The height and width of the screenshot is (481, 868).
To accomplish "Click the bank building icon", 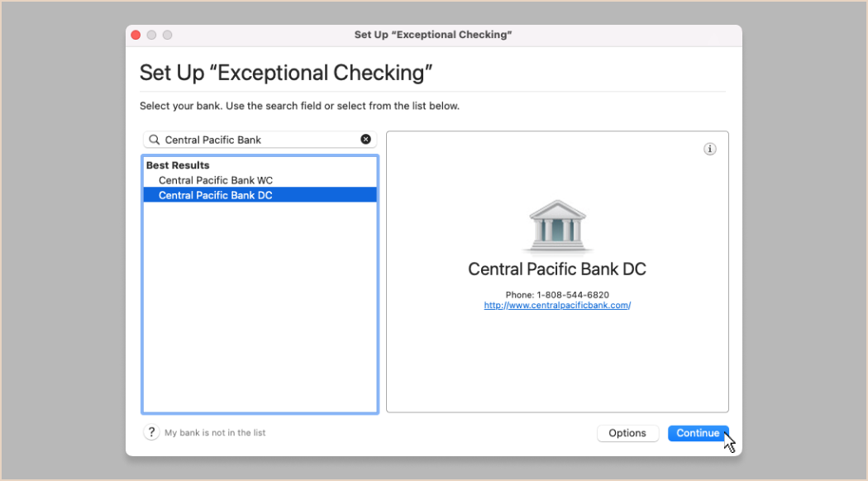I will [557, 226].
